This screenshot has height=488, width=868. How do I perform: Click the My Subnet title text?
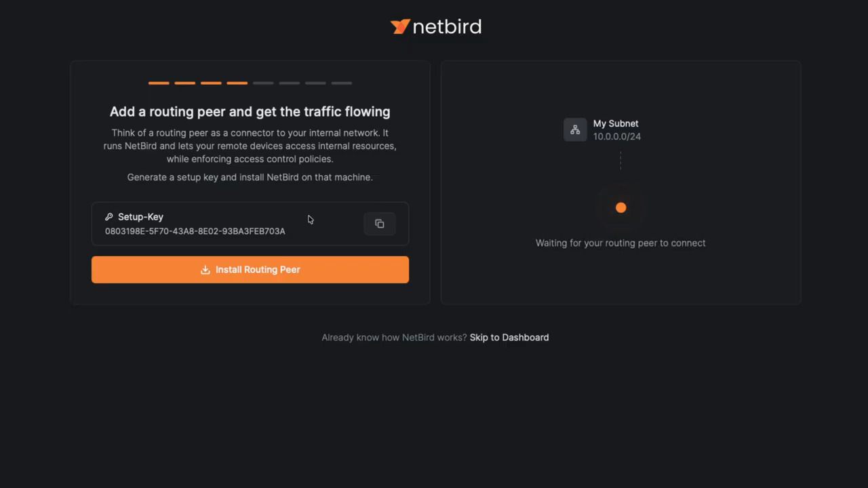616,123
